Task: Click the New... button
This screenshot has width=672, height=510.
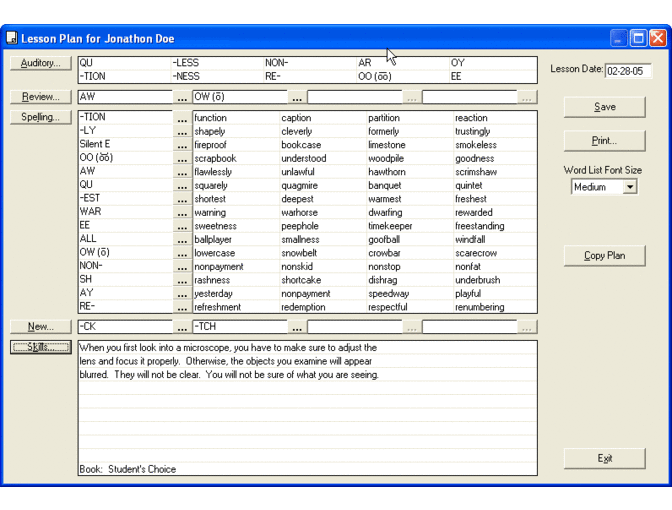Action: pos(40,327)
